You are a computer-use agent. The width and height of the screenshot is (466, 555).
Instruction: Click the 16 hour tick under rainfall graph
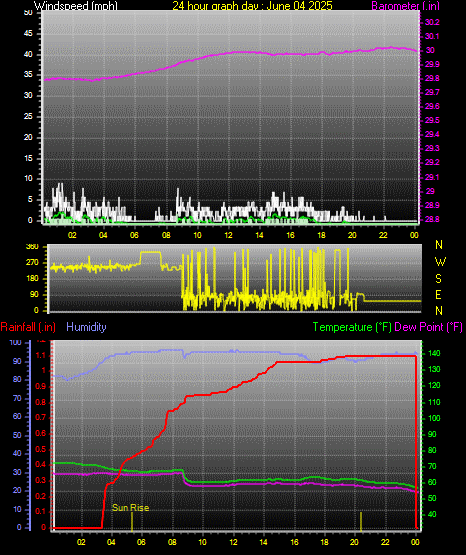[x=294, y=542]
